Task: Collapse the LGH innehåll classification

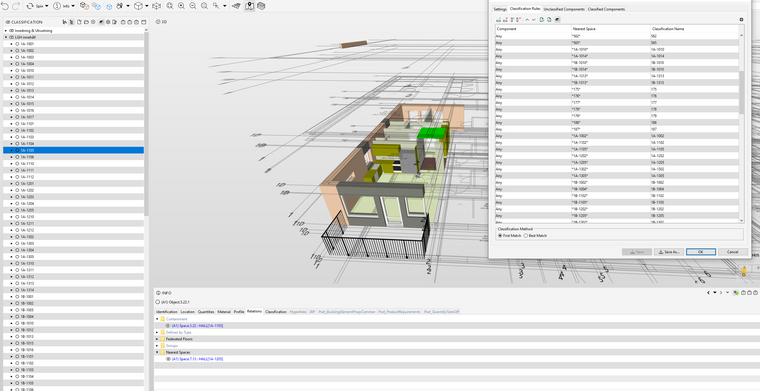Action: tap(6, 37)
